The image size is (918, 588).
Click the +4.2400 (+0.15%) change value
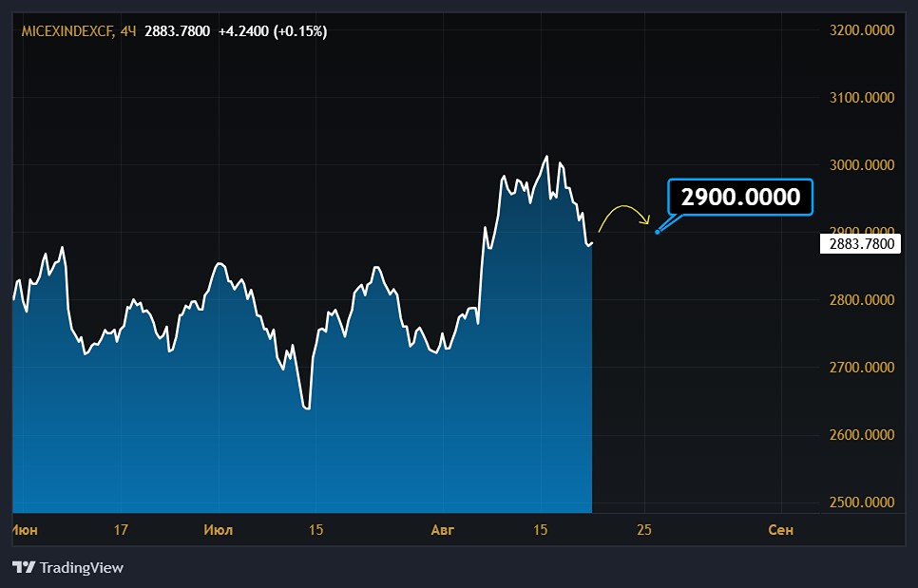click(272, 31)
